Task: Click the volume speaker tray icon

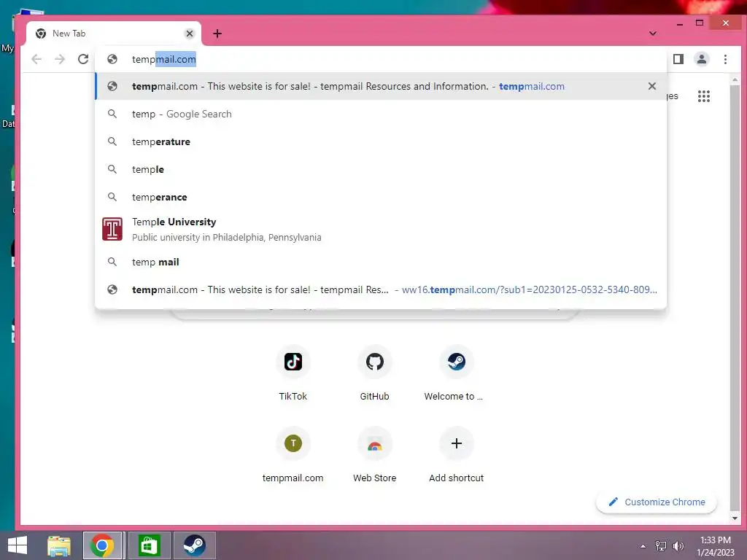Action: pos(678,546)
